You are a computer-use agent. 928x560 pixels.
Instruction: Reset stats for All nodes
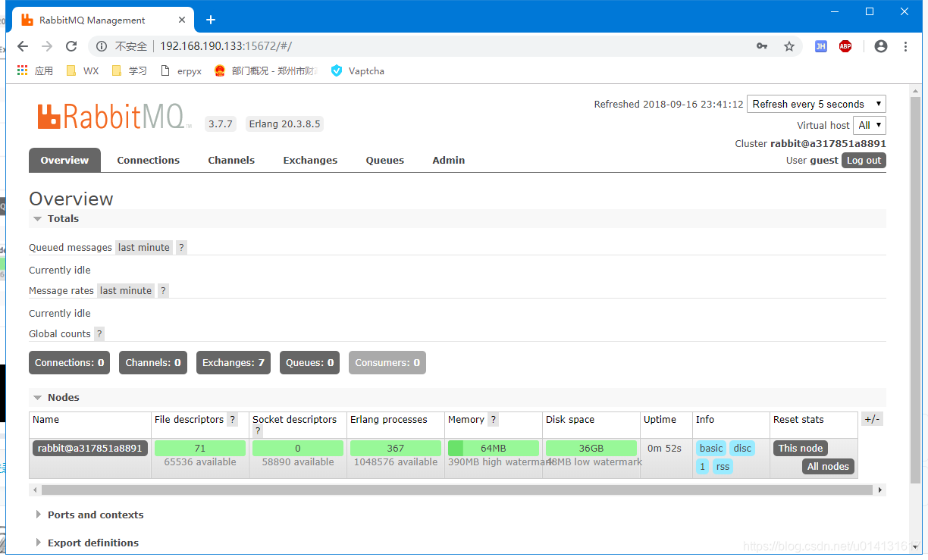828,467
